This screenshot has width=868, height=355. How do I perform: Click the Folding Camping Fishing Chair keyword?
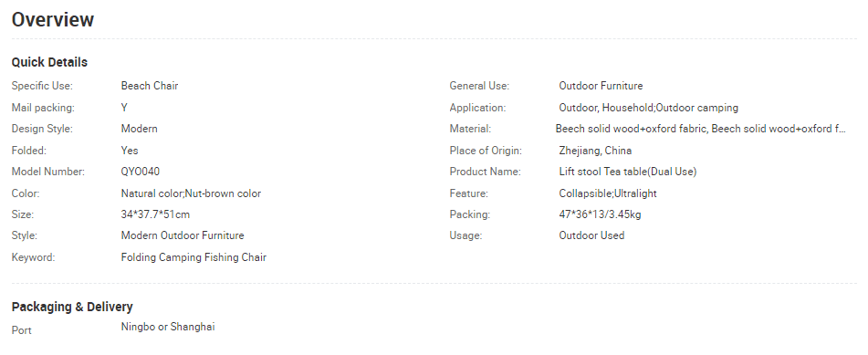[x=193, y=257]
